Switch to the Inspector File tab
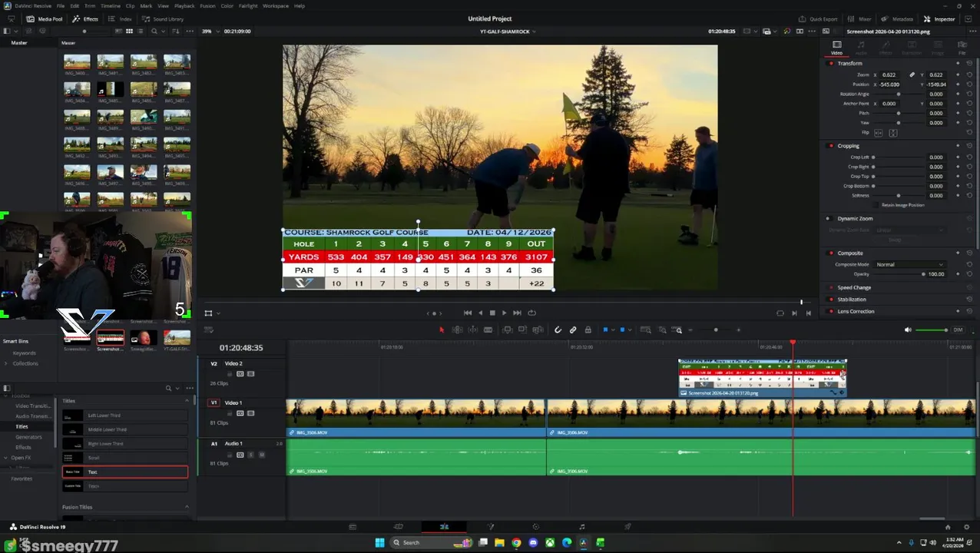Image resolution: width=980 pixels, height=553 pixels. [x=962, y=47]
